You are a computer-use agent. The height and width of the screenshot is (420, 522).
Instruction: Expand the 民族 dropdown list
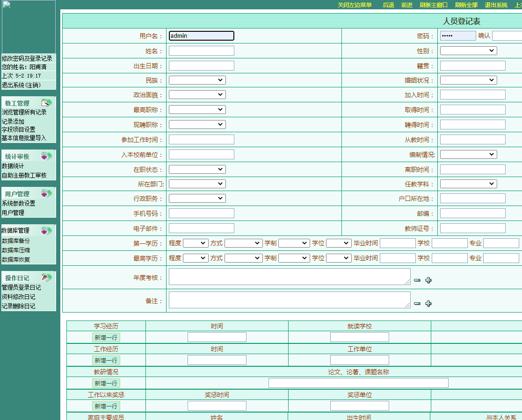[x=197, y=80]
